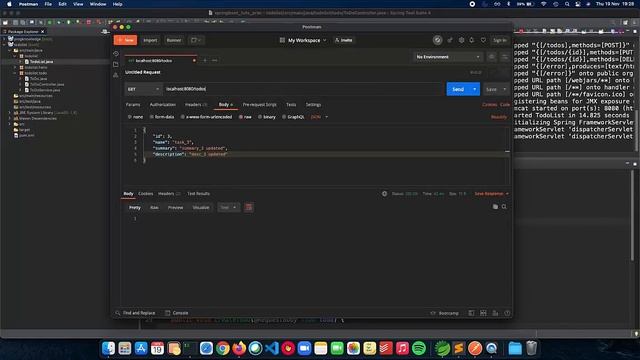Select the Raw response view
640x360 pixels.
click(x=154, y=207)
